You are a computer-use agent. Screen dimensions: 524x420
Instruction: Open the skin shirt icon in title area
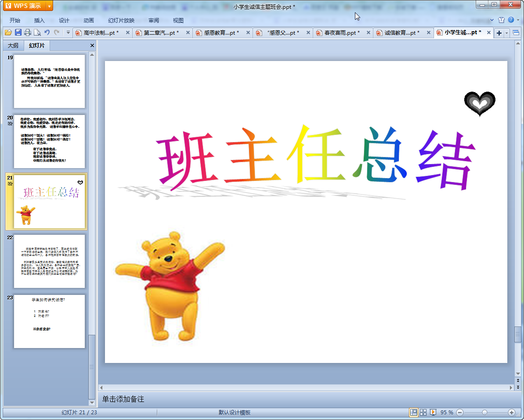click(501, 20)
